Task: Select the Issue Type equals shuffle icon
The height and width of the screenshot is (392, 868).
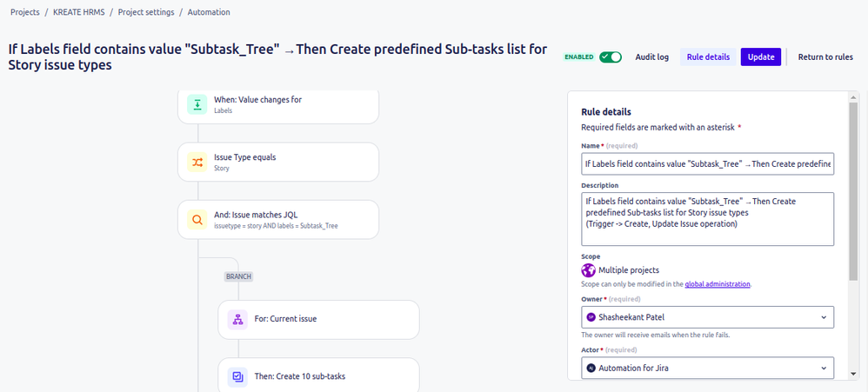Action: [197, 162]
